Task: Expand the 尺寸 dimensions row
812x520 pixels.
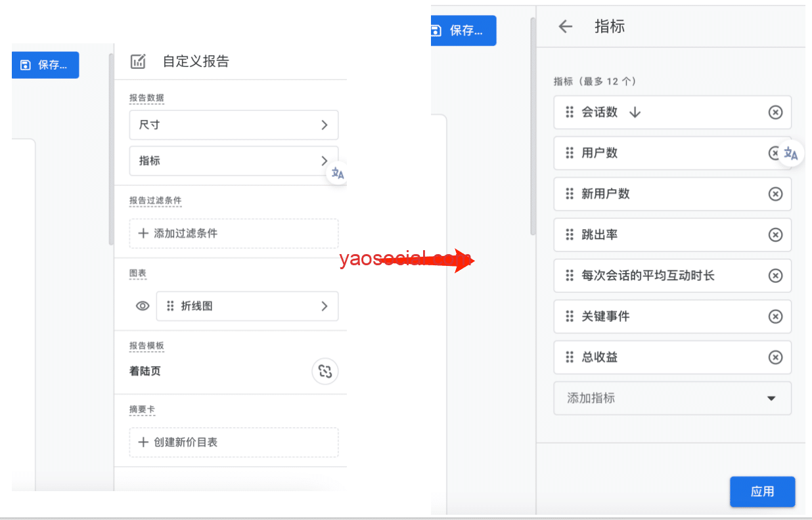Action: [233, 125]
